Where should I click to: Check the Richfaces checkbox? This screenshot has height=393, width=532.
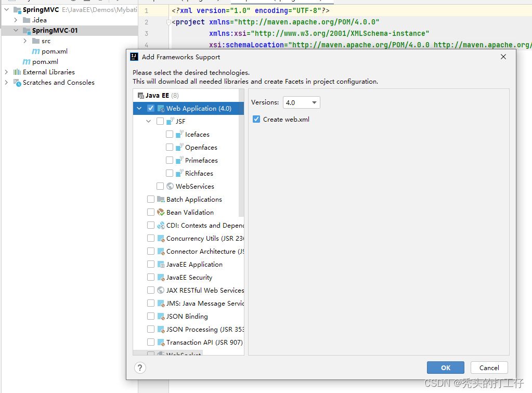[170, 173]
